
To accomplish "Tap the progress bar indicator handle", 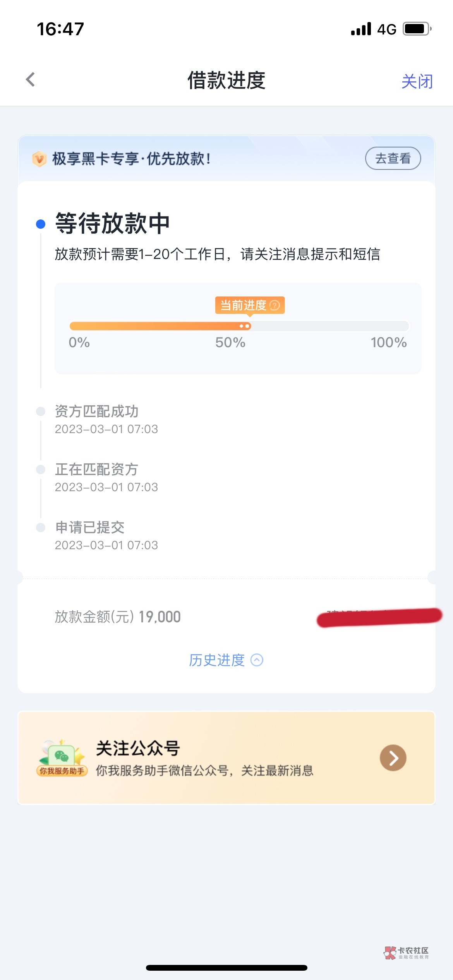I will tap(245, 326).
